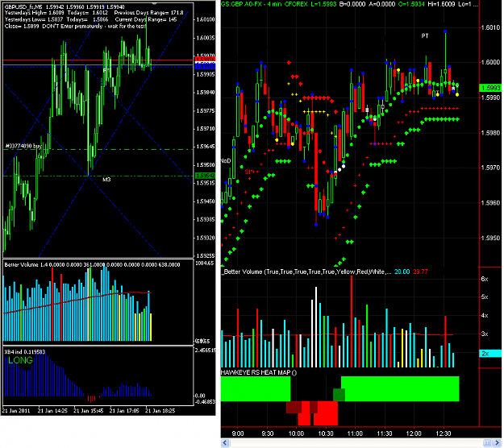Click the '1.5970' price on right axis
The width and height of the screenshot is (504, 448).
pyautogui.click(x=490, y=168)
